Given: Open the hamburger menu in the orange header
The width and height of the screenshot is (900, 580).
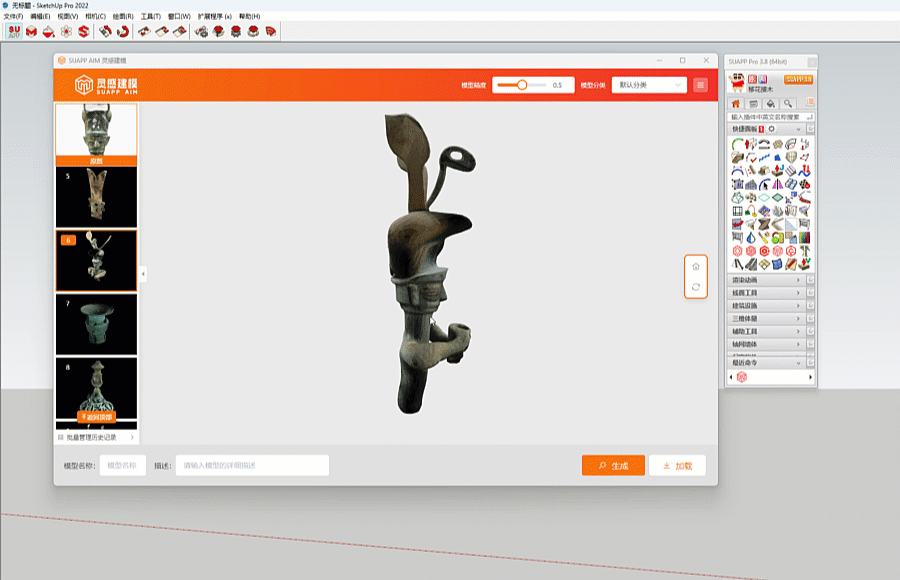Looking at the screenshot, I should tap(700, 85).
